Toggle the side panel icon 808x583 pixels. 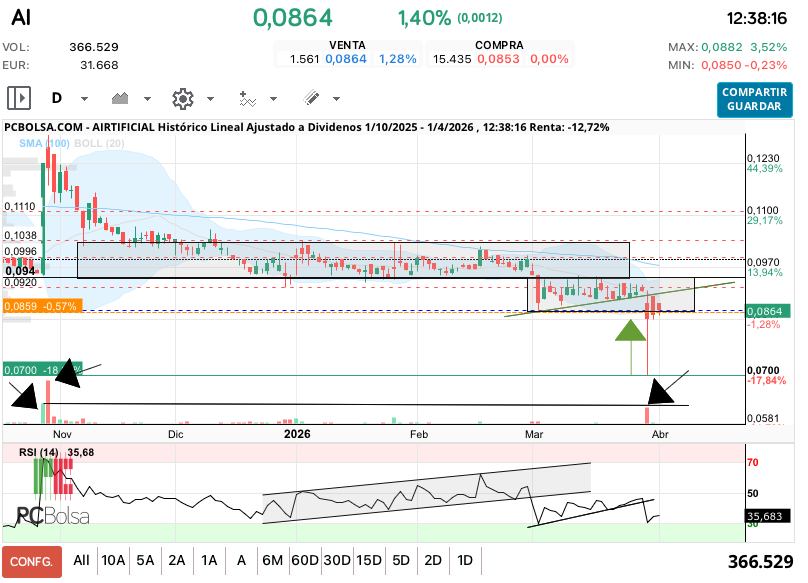tap(19, 98)
